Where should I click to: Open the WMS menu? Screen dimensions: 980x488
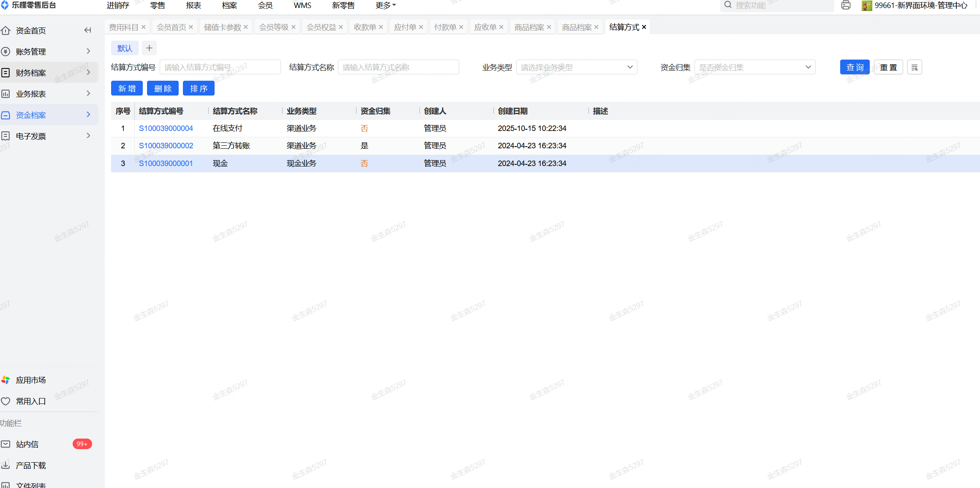pos(302,5)
